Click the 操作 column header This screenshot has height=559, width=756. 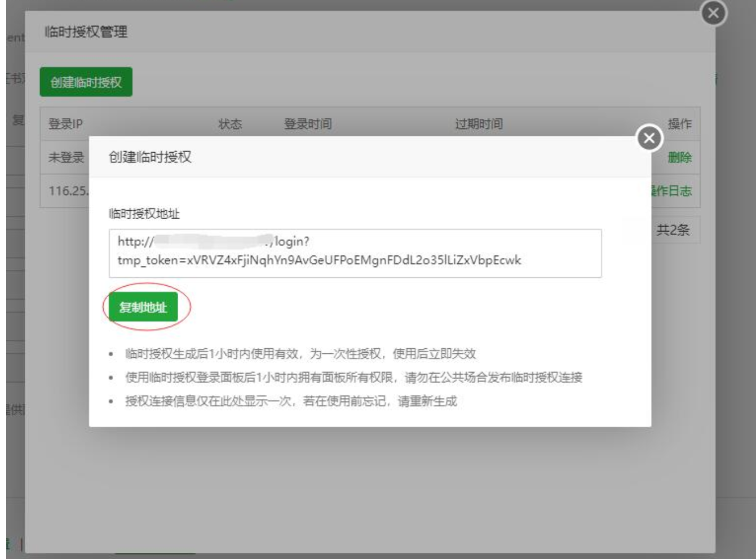[x=679, y=124]
